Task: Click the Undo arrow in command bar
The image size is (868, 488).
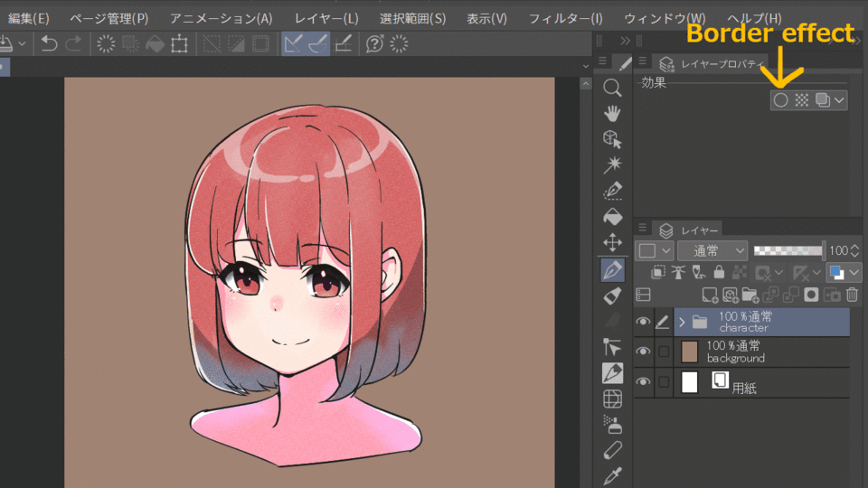Action: click(50, 43)
